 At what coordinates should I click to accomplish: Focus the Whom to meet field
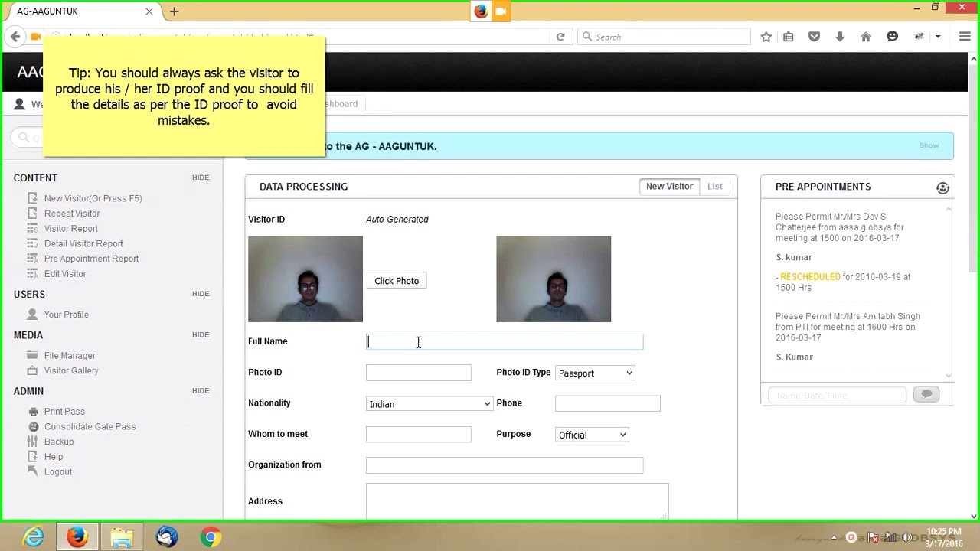418,434
